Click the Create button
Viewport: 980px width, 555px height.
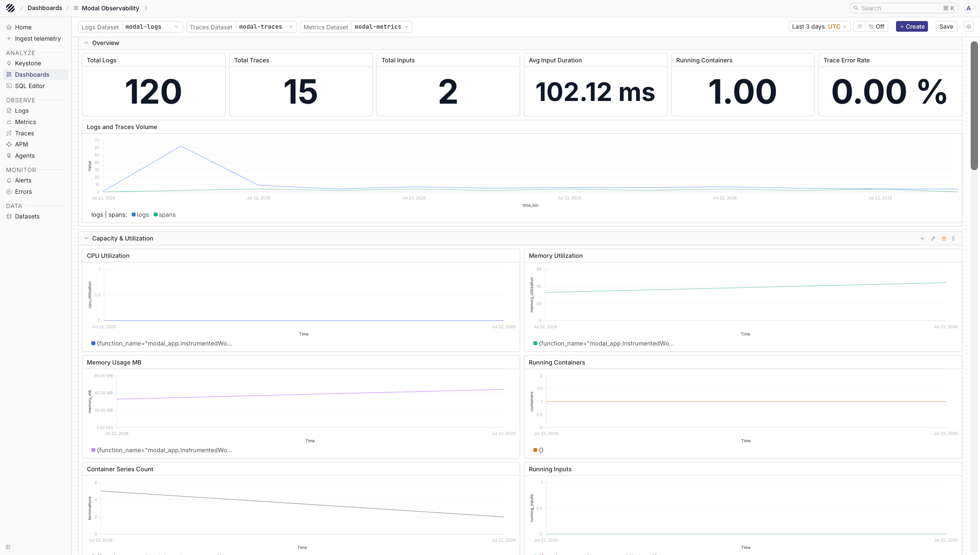912,27
